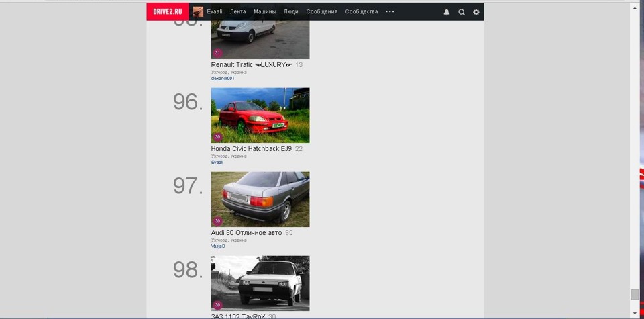Click the rank number 98.
The width and height of the screenshot is (644, 319).
tap(188, 270)
